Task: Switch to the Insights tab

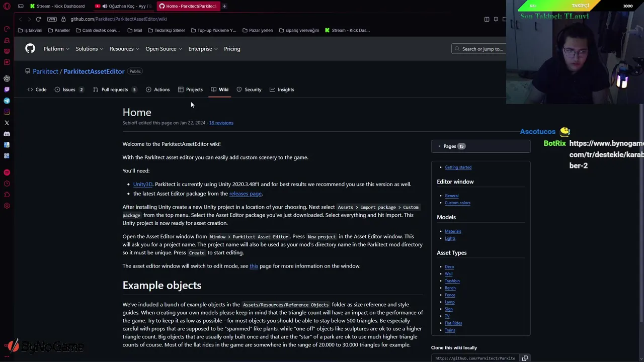Action: tap(282, 89)
